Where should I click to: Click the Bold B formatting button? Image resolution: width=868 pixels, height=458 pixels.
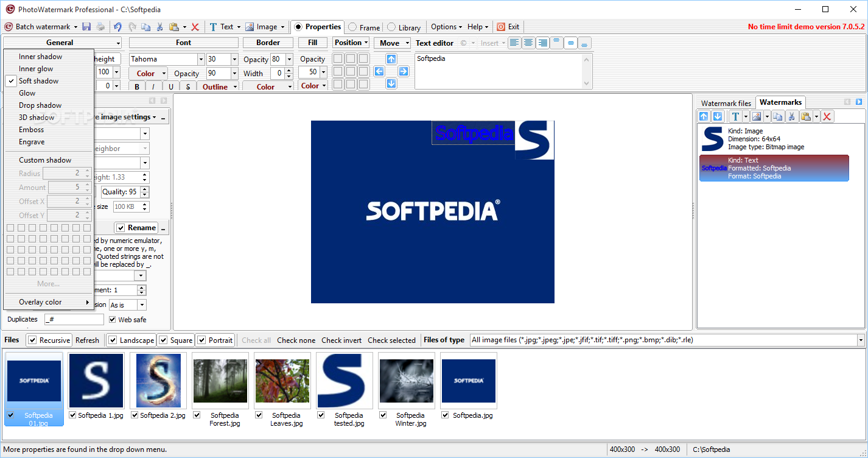137,87
